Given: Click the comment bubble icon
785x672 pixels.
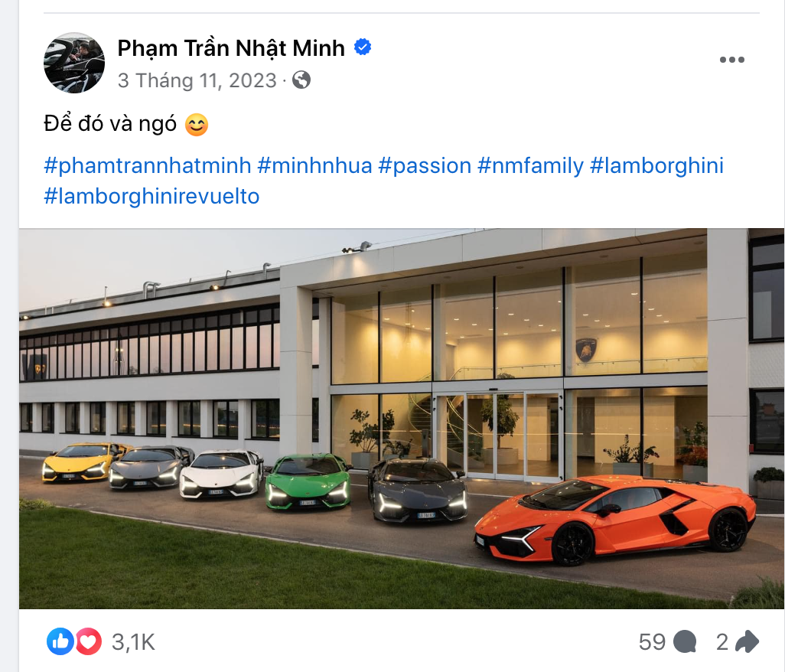Looking at the screenshot, I should tap(685, 642).
